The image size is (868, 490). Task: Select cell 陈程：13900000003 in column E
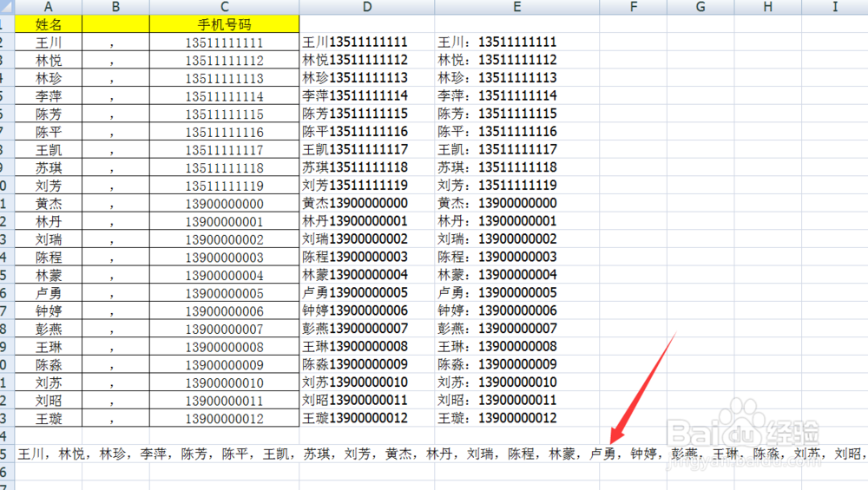click(x=517, y=257)
